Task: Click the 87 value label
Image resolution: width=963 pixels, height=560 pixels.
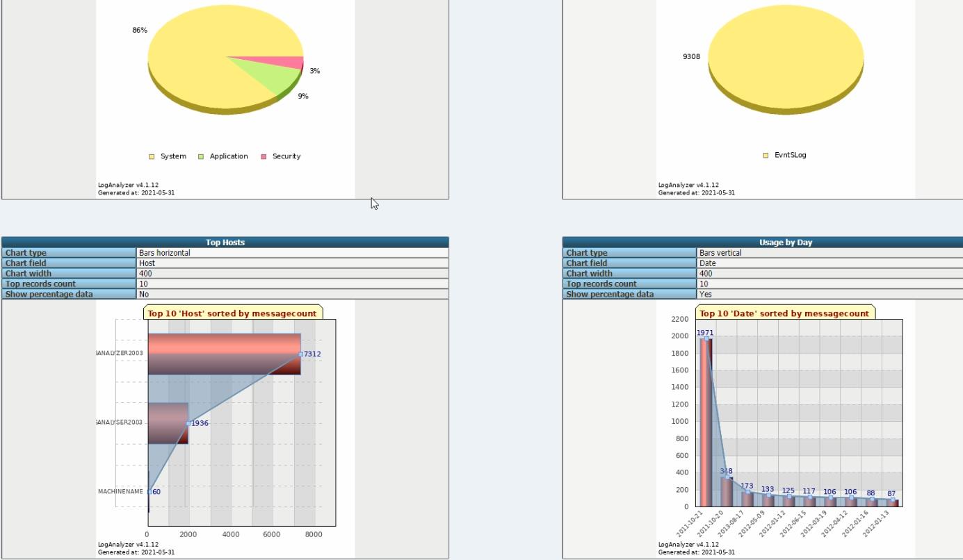Action: coord(891,494)
